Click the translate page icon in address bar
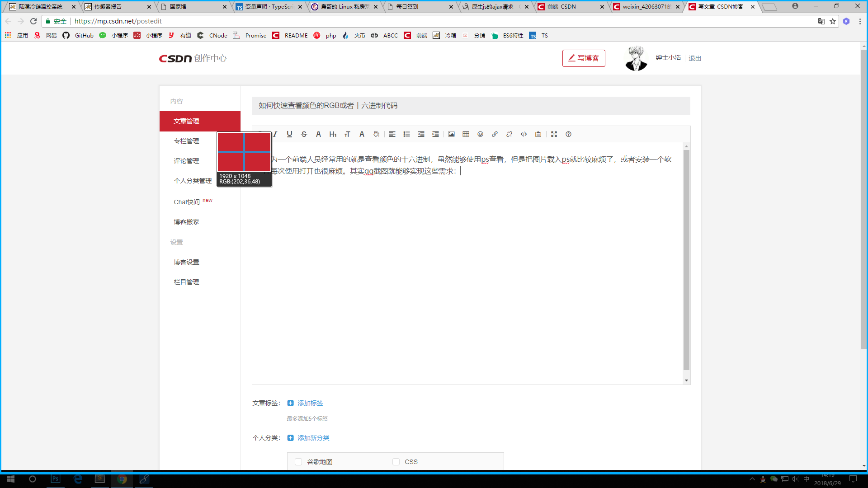The image size is (868, 488). 821,21
